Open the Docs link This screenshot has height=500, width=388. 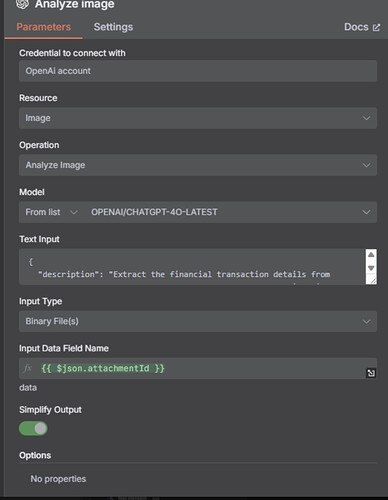click(362, 27)
